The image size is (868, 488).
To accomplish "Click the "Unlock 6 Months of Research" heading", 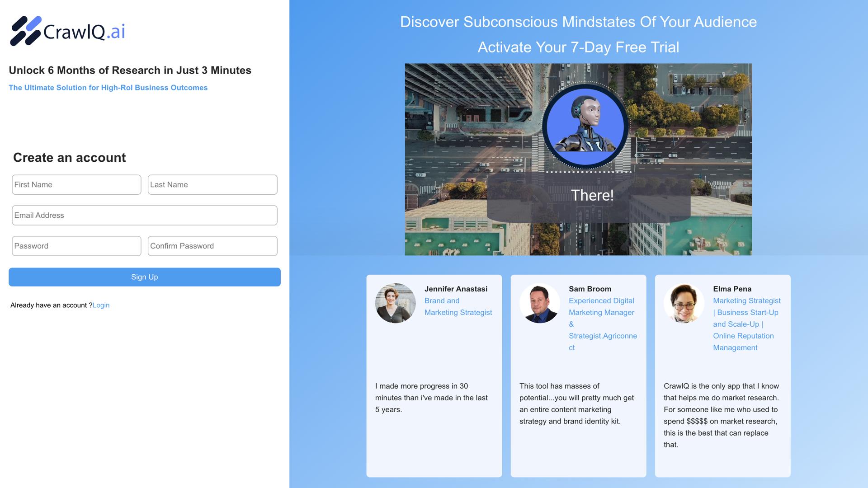I will [130, 70].
